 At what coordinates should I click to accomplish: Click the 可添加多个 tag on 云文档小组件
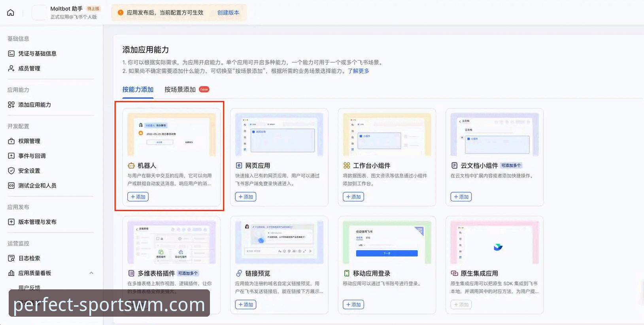click(511, 165)
